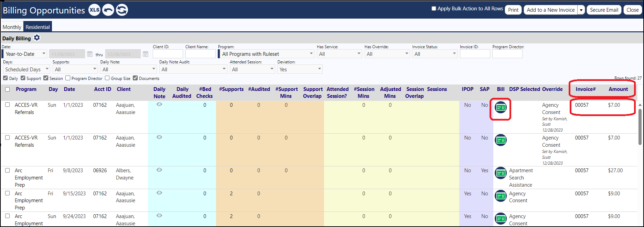Sort by the Acct ID column header
Image resolution: width=644 pixels, height=227 pixels.
(103, 89)
